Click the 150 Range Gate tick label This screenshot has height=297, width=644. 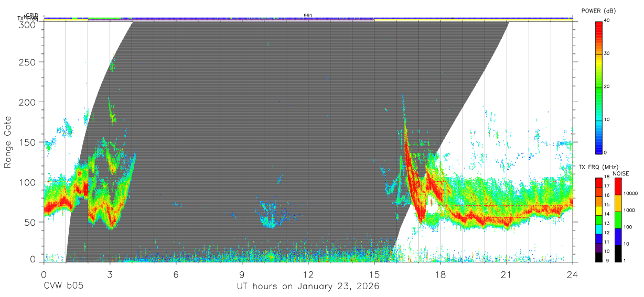(28, 142)
